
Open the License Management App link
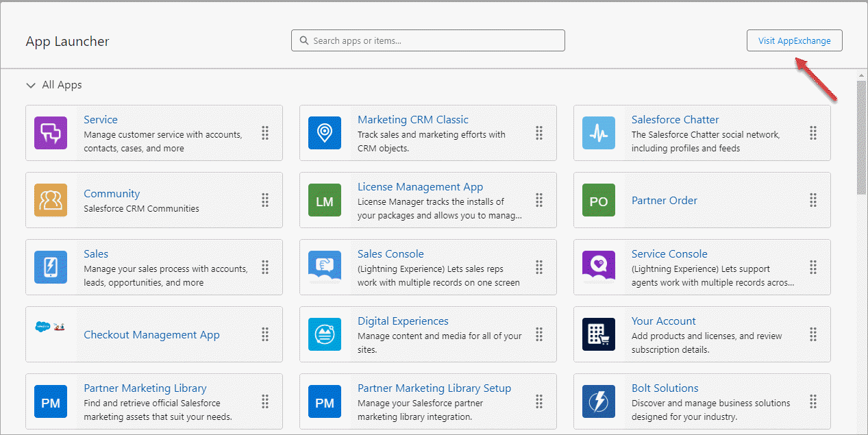(421, 186)
